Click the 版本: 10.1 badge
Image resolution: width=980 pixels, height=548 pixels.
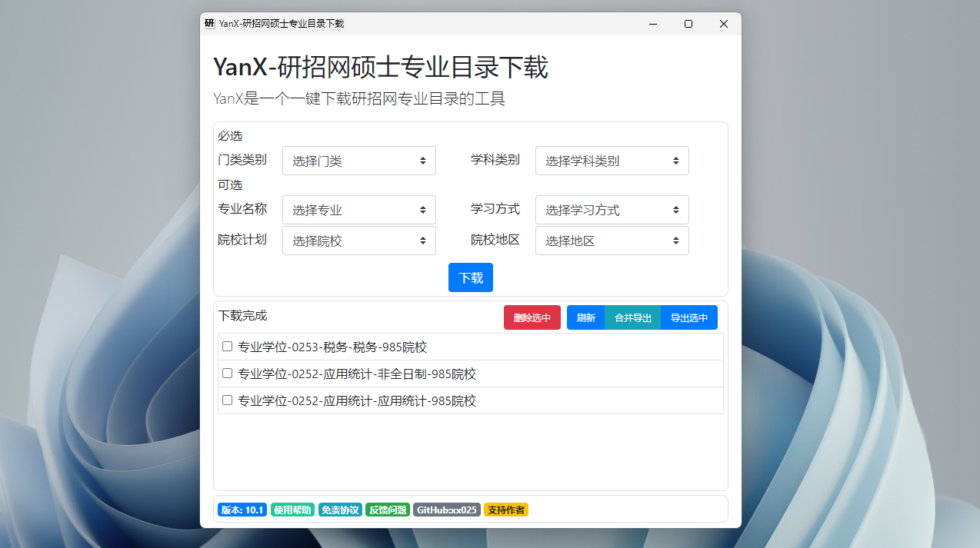(x=242, y=510)
